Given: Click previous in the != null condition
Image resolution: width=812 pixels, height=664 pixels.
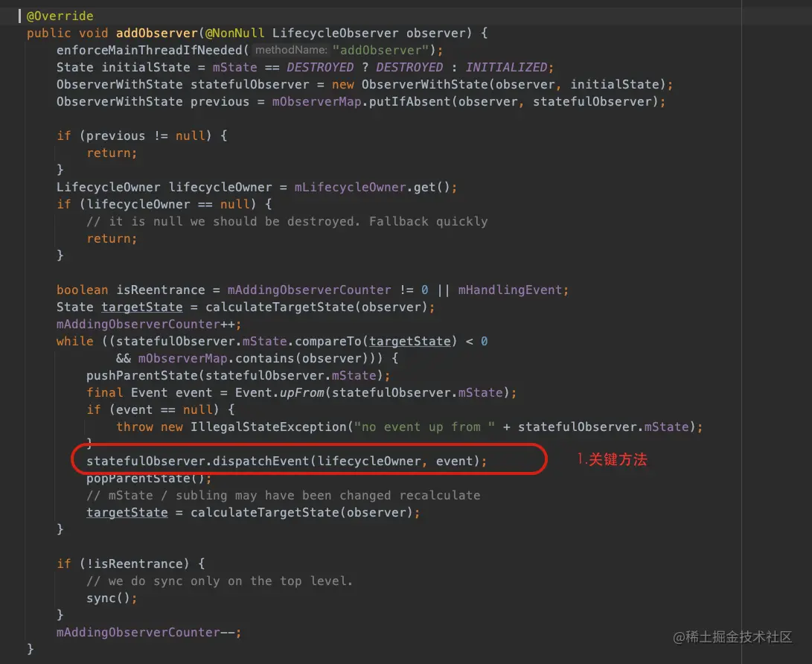Looking at the screenshot, I should point(115,135).
